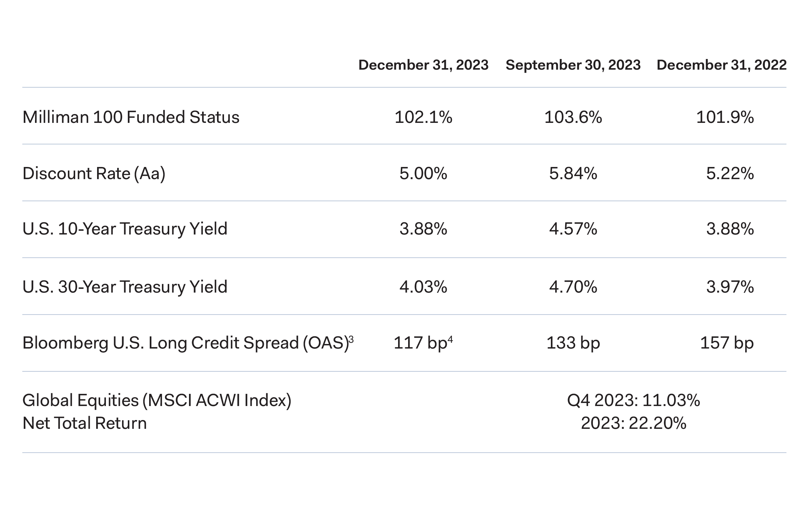Image resolution: width=812 pixels, height=507 pixels.
Task: Select the Discount Rate (Aa) row label
Action: [x=94, y=174]
